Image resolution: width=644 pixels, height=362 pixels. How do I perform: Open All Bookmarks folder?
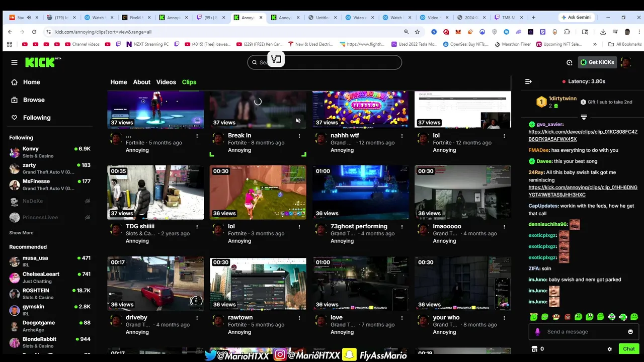[x=625, y=44]
